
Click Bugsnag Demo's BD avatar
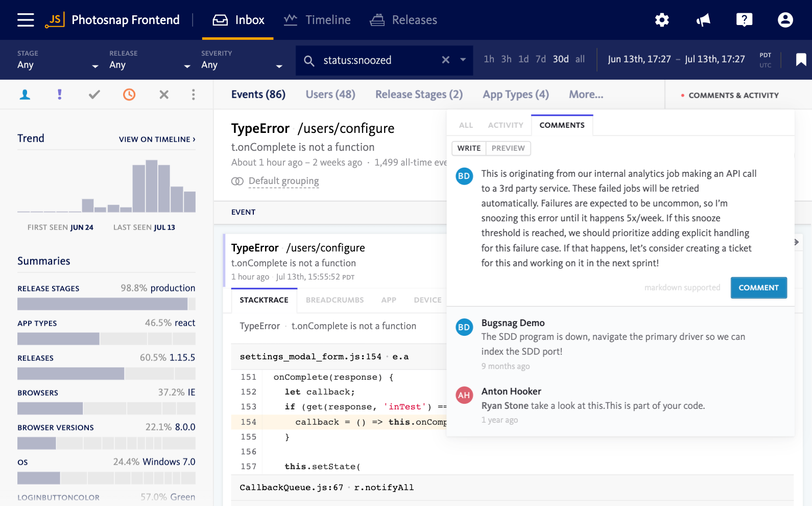tap(464, 327)
